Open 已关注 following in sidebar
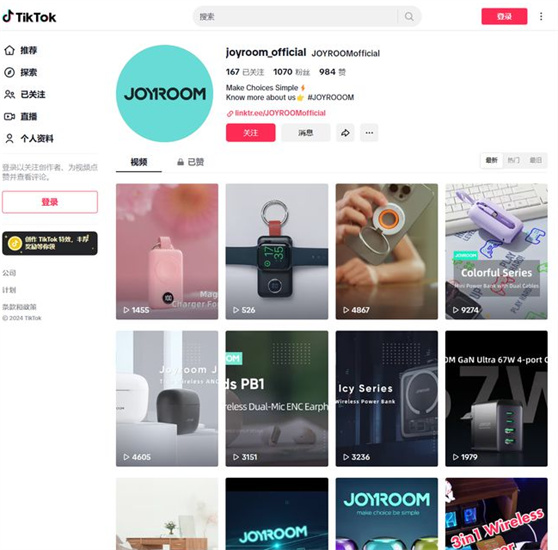This screenshot has height=550, width=558. pos(25,94)
